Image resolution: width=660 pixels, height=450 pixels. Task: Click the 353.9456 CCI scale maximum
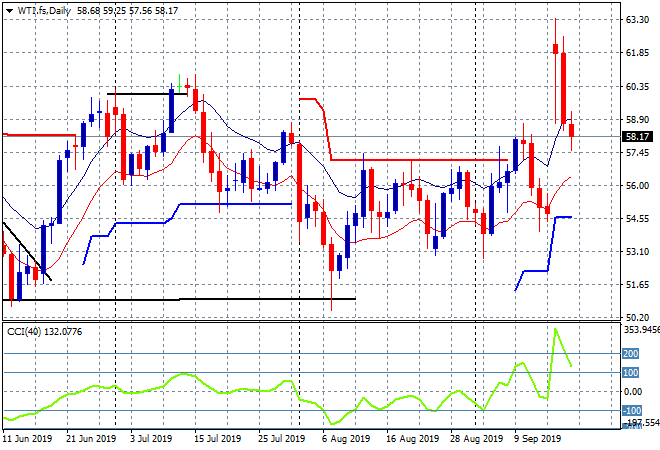[x=641, y=330]
